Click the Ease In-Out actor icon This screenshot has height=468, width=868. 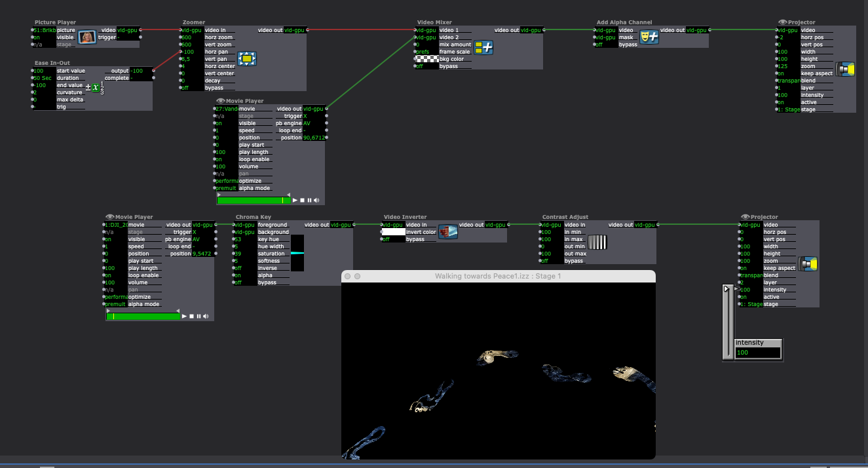pyautogui.click(x=96, y=88)
